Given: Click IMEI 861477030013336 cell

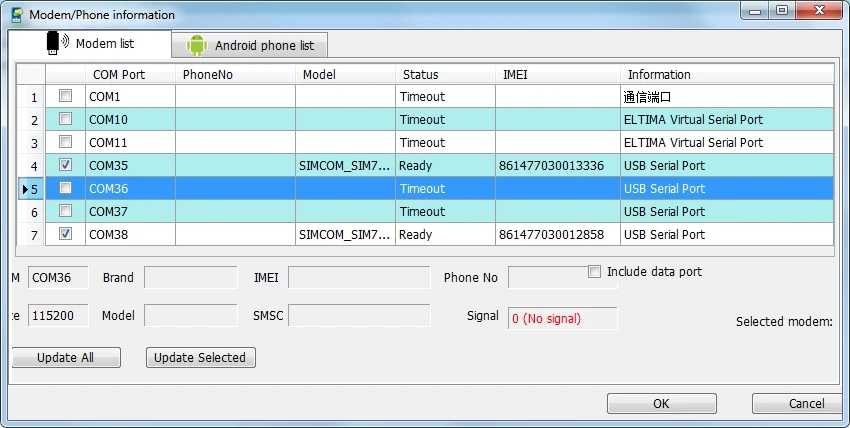Looking at the screenshot, I should (x=558, y=165).
